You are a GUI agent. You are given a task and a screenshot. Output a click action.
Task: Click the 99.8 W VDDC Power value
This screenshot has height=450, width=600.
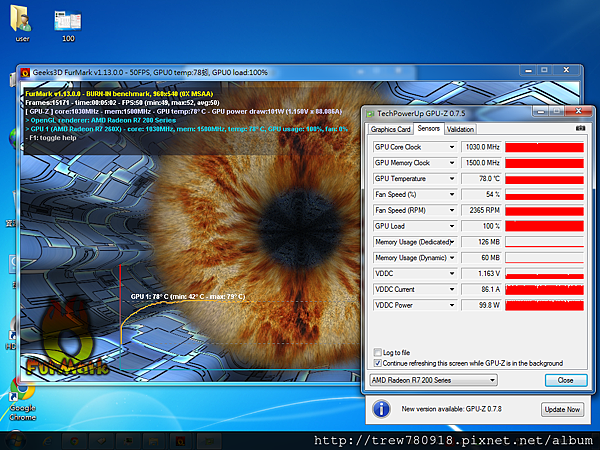click(481, 305)
